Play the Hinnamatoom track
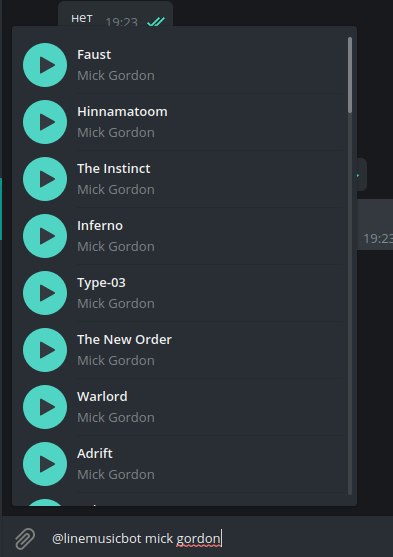This screenshot has width=393, height=557. (45, 122)
